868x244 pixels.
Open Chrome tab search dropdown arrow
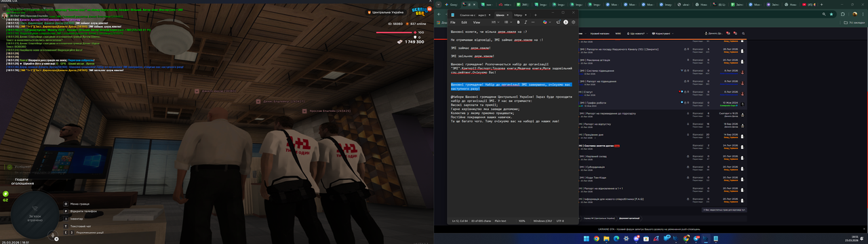pos(438,4)
